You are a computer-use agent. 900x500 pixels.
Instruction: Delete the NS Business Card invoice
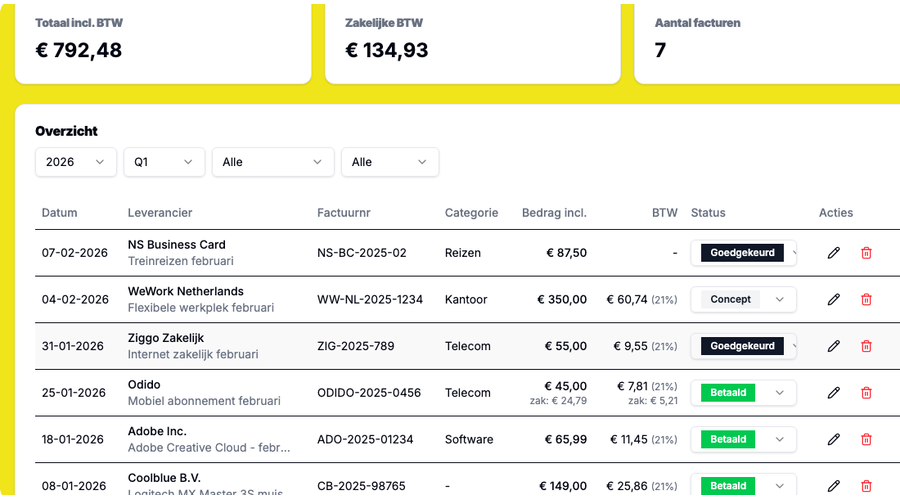pyautogui.click(x=866, y=253)
